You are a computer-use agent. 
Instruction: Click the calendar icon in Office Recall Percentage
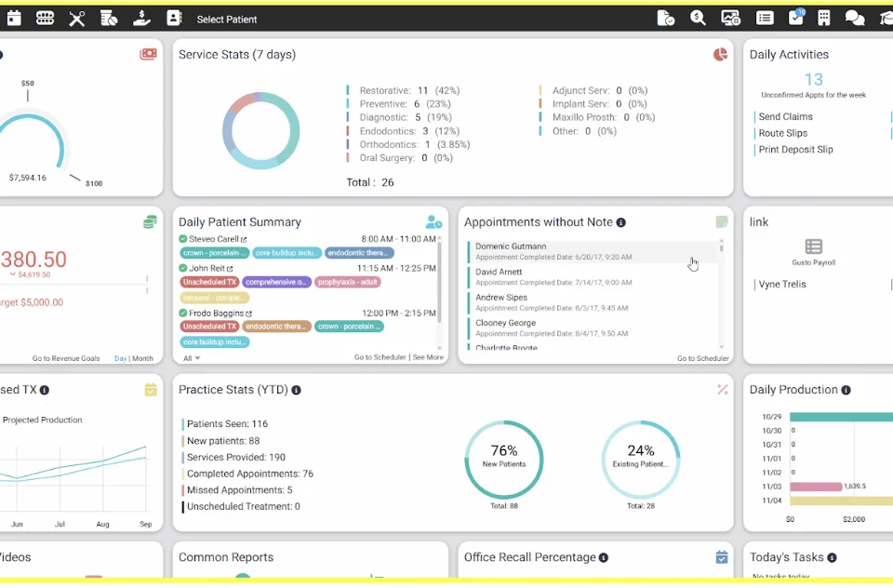click(721, 557)
